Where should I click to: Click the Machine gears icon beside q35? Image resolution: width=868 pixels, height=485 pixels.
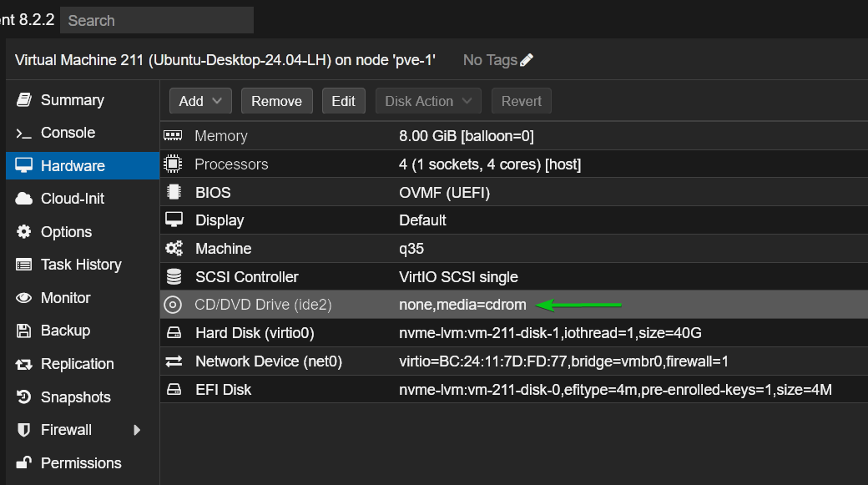click(173, 248)
